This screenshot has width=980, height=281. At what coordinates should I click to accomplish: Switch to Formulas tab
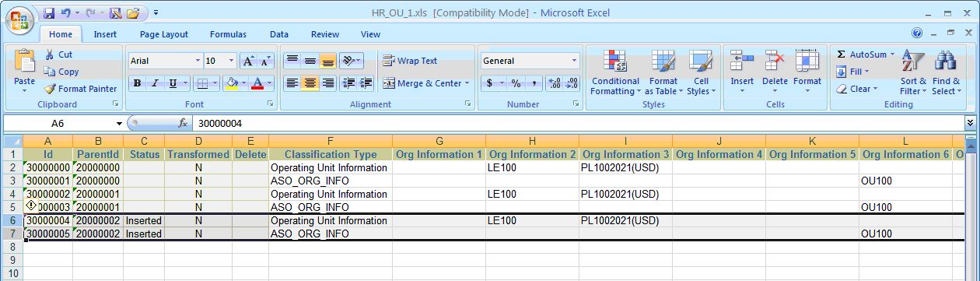click(228, 34)
